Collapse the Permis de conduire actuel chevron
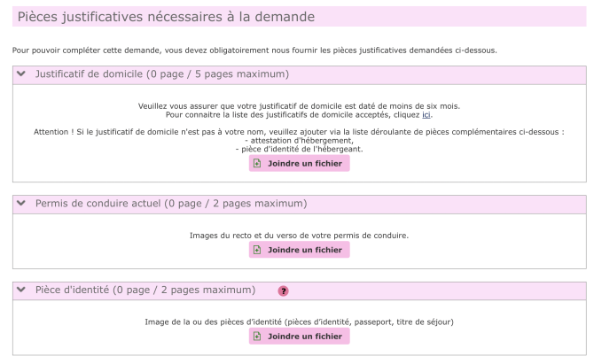This screenshot has width=594, height=364. [22, 204]
